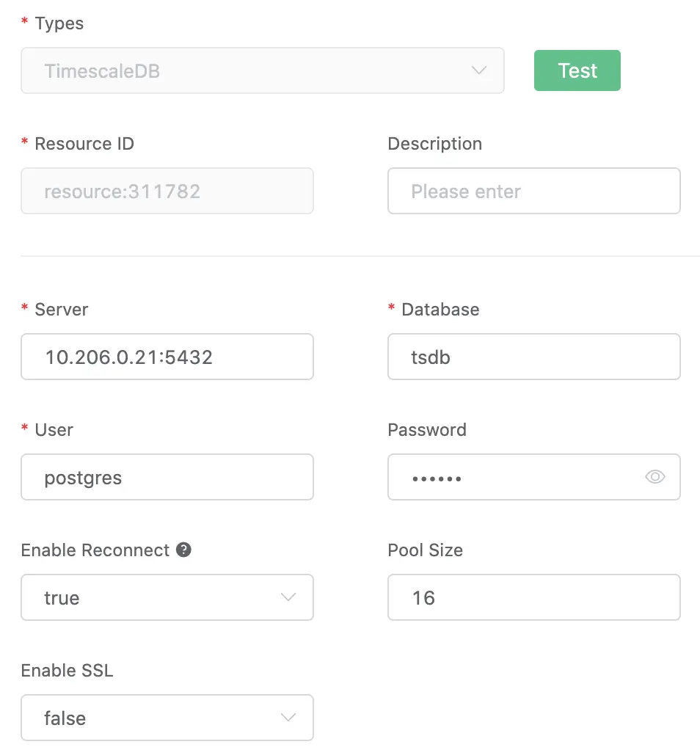Reveal the hidden password with the eye icon
This screenshot has width=700, height=747.
click(x=655, y=477)
